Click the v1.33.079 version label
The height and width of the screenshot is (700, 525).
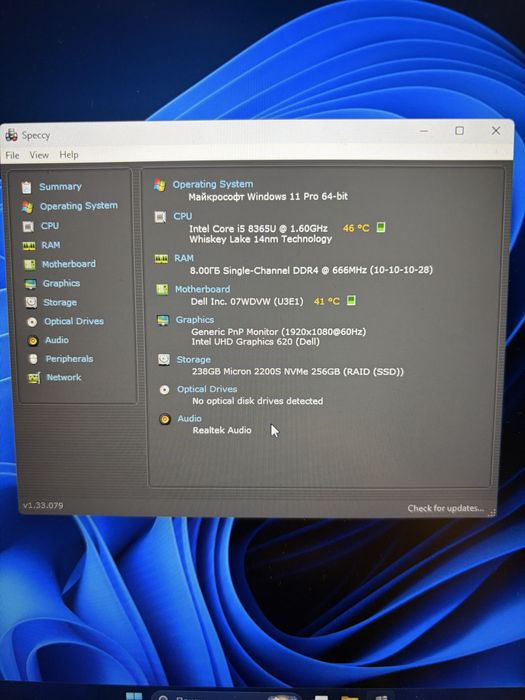point(43,505)
